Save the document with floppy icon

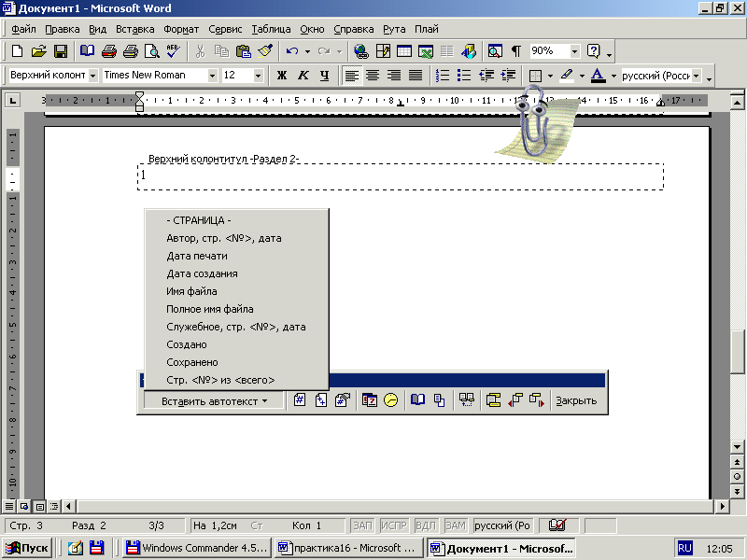point(61,51)
